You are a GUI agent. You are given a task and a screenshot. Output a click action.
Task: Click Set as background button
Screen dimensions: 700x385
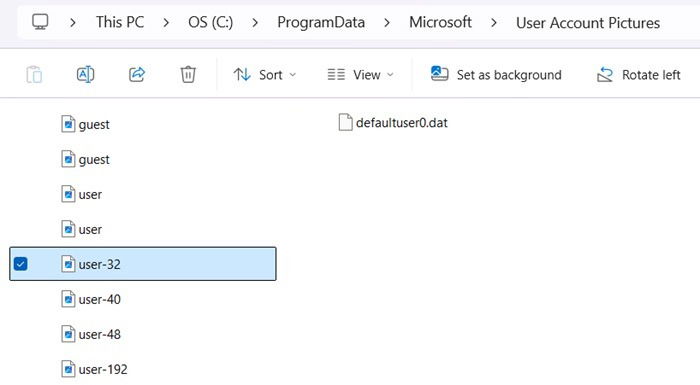[x=496, y=75]
